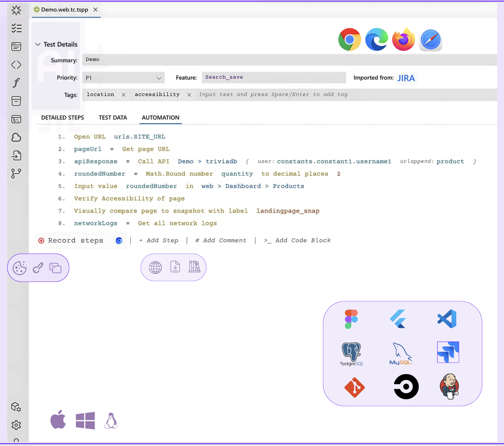Image resolution: width=504 pixels, height=446 pixels.
Task: Switch to the TEST DATA tab
Action: 113,117
